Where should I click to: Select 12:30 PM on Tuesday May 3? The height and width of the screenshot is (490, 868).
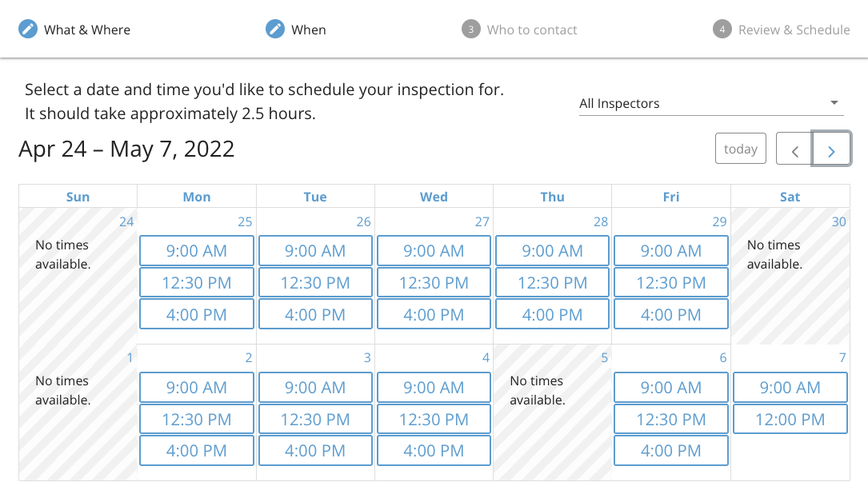pyautogui.click(x=314, y=419)
